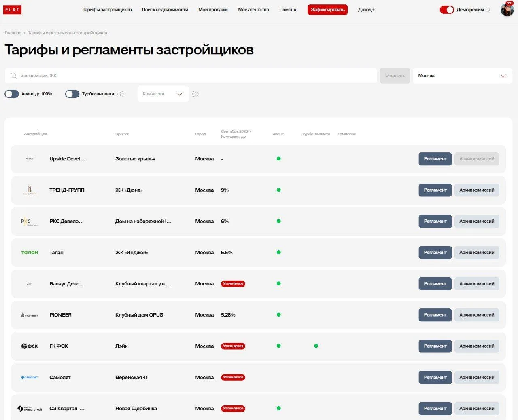Viewport: 518px width, 420px height.
Task: Click the Аванс green dot for Клубный дом OPUS
Action: coord(278,315)
